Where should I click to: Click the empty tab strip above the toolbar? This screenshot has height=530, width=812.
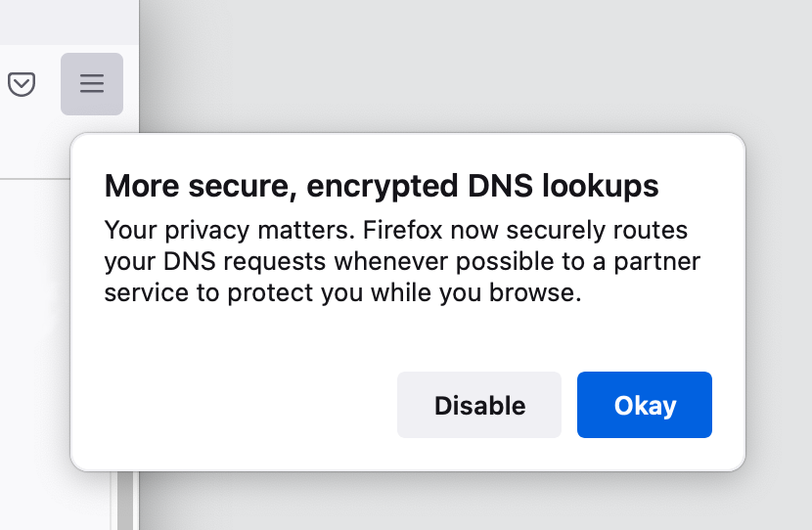coord(68,22)
